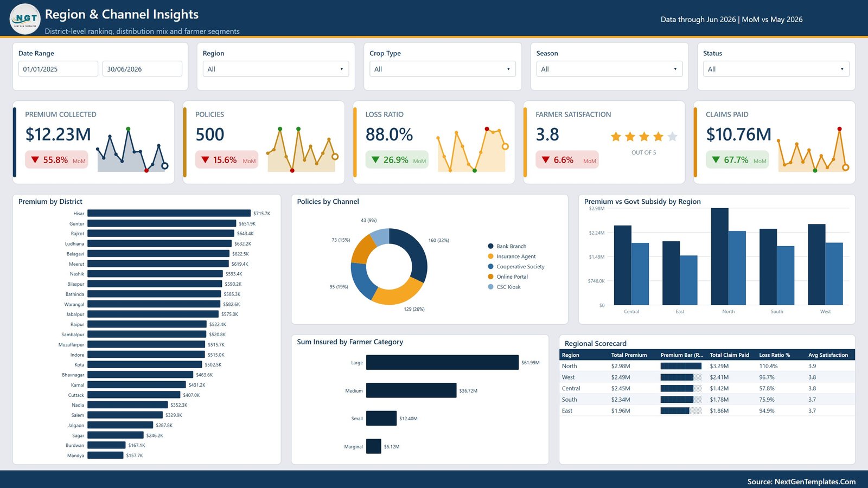Click the Mandya district bar
Image resolution: width=868 pixels, height=488 pixels.
click(x=105, y=455)
